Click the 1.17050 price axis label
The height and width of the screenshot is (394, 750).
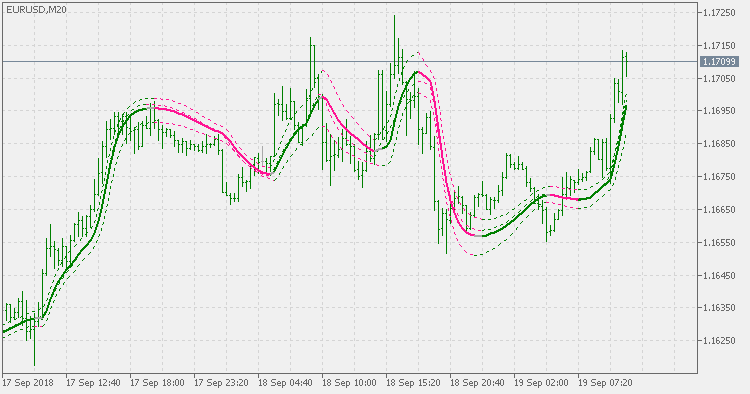(x=719, y=78)
